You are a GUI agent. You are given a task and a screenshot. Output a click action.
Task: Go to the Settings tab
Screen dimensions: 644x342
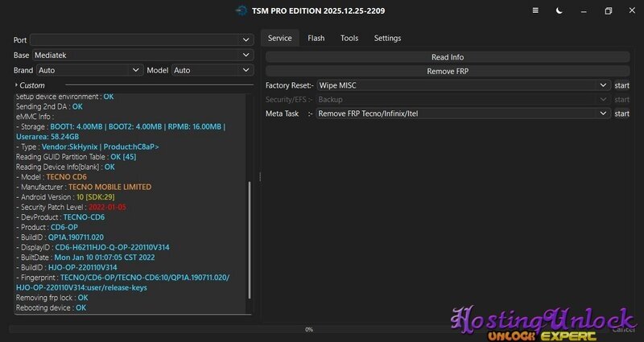387,38
